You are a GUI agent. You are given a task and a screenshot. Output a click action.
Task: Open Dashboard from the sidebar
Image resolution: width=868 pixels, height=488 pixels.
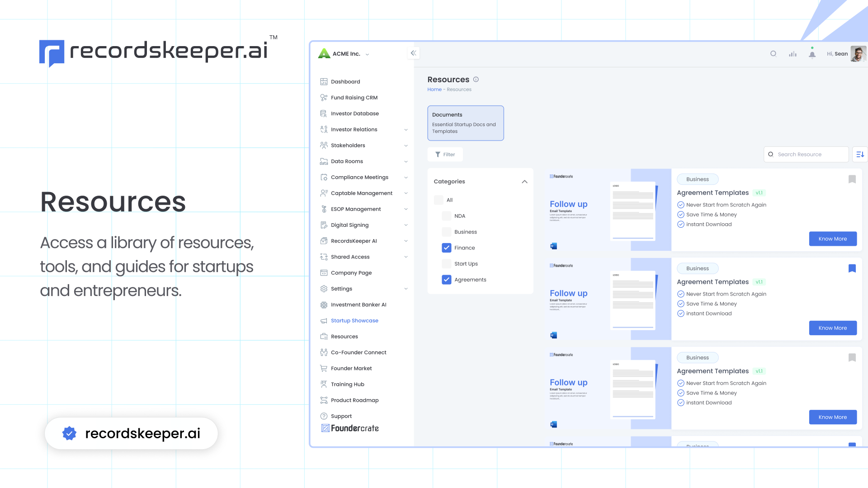click(345, 82)
